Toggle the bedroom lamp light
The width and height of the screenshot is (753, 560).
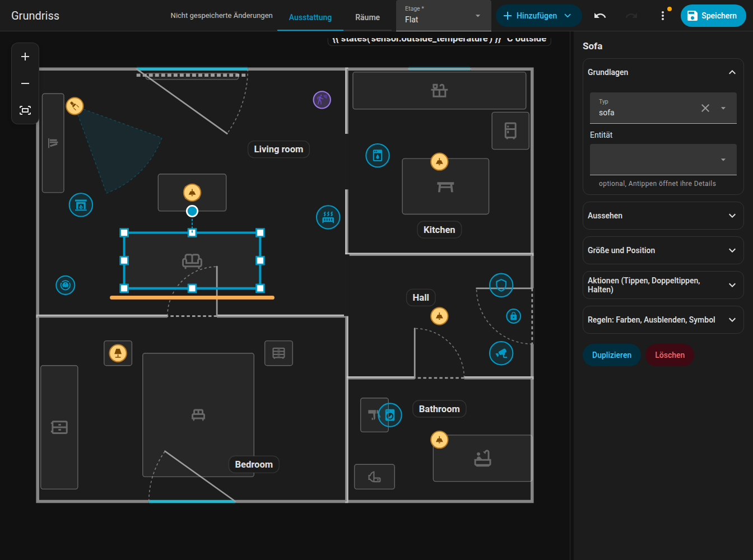[x=118, y=353]
